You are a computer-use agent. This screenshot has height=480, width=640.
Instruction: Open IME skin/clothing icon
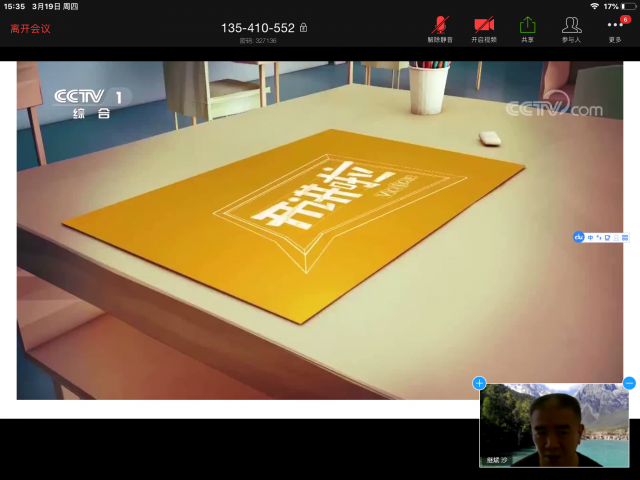607,238
